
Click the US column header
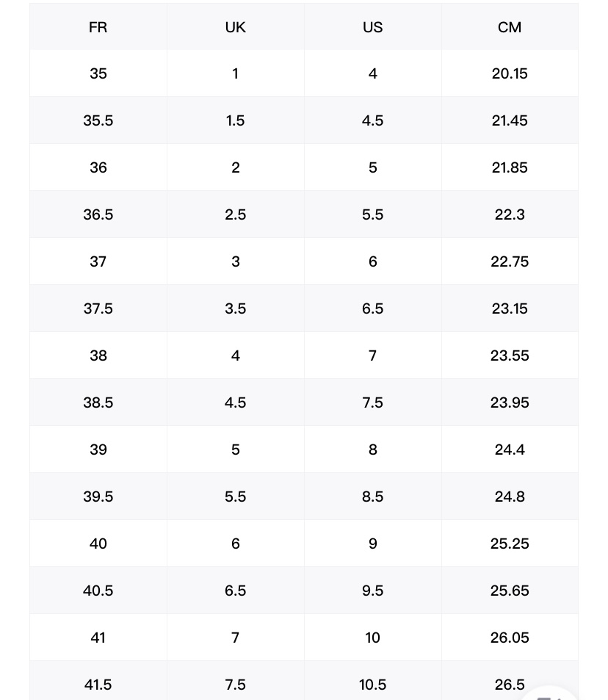tap(372, 27)
